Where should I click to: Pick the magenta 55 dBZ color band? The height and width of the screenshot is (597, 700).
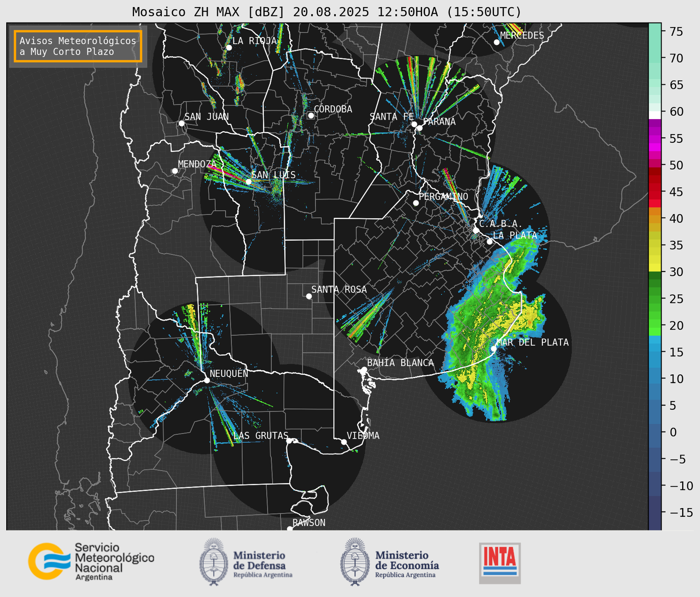coord(655,139)
